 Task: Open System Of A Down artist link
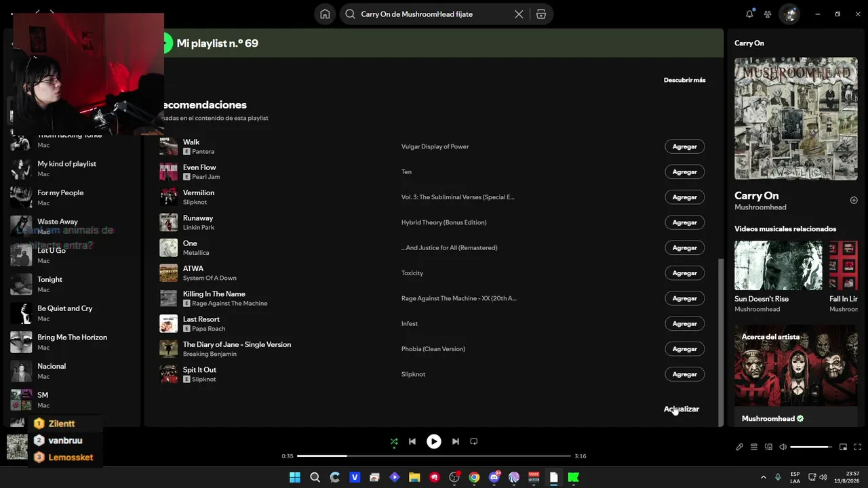pyautogui.click(x=210, y=278)
